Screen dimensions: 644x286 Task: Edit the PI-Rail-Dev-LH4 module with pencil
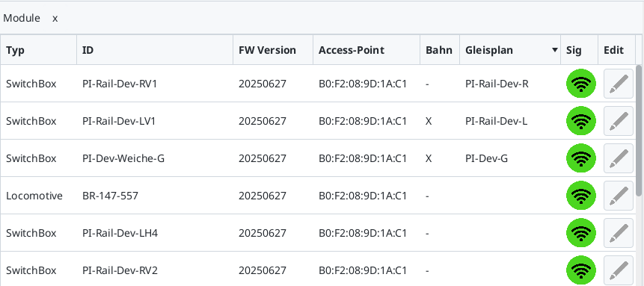(618, 233)
